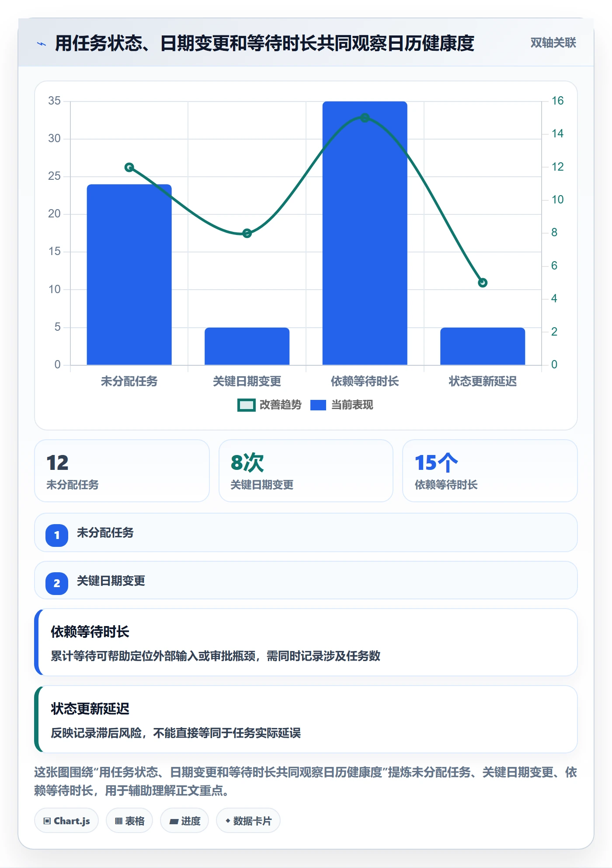Click the teal 改善趋势 legend swatch
This screenshot has height=868, width=612.
247,405
